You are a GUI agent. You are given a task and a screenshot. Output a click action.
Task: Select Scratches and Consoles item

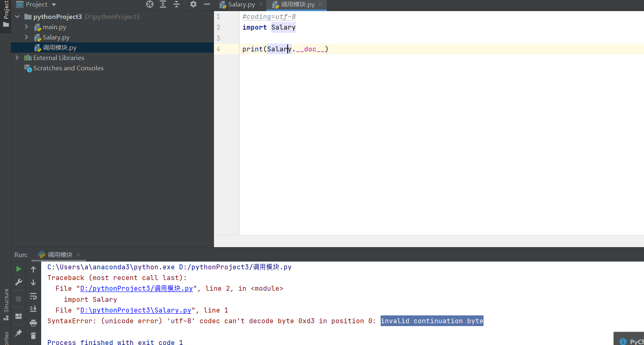pyautogui.click(x=68, y=68)
